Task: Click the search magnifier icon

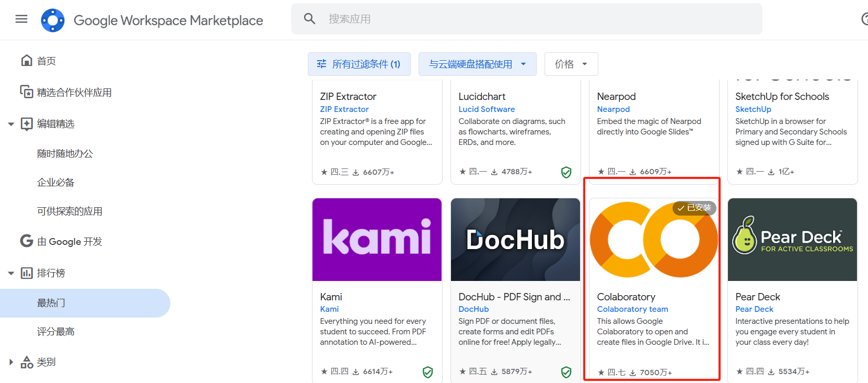Action: click(310, 19)
